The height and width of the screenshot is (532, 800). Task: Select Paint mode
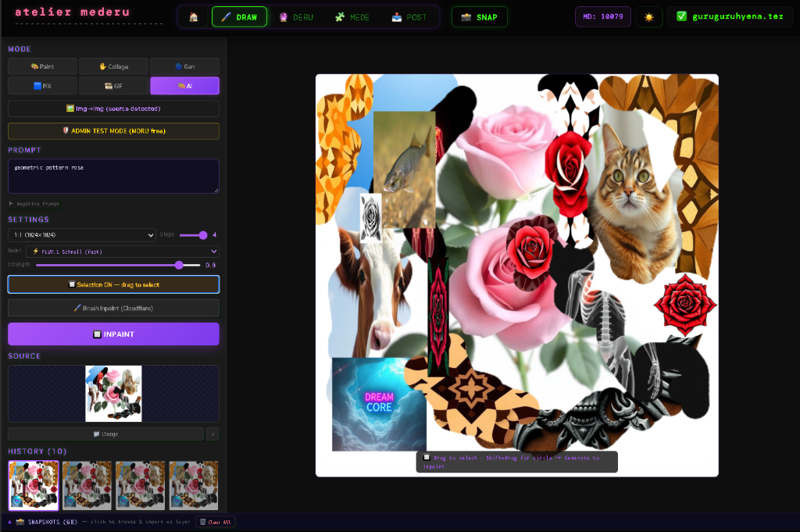(x=42, y=66)
